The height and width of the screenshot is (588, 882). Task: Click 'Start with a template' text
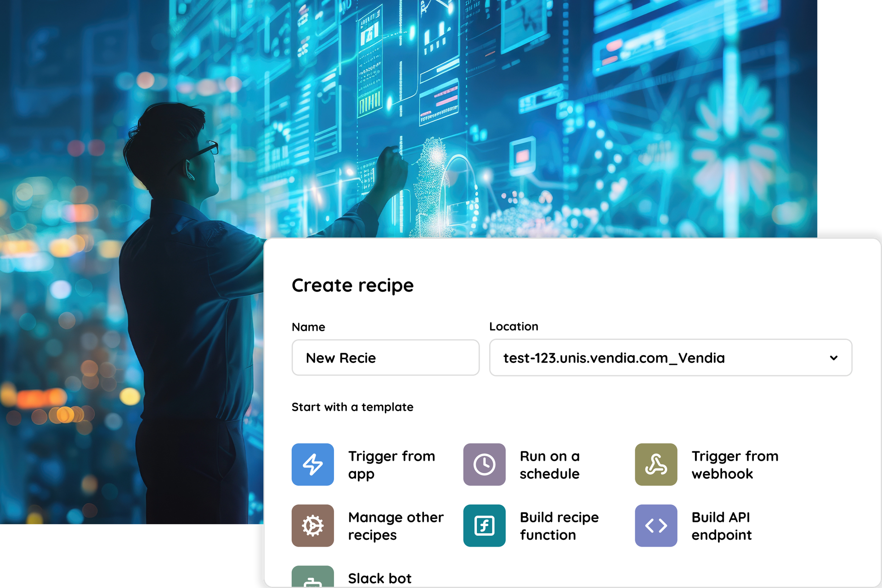[x=352, y=407]
